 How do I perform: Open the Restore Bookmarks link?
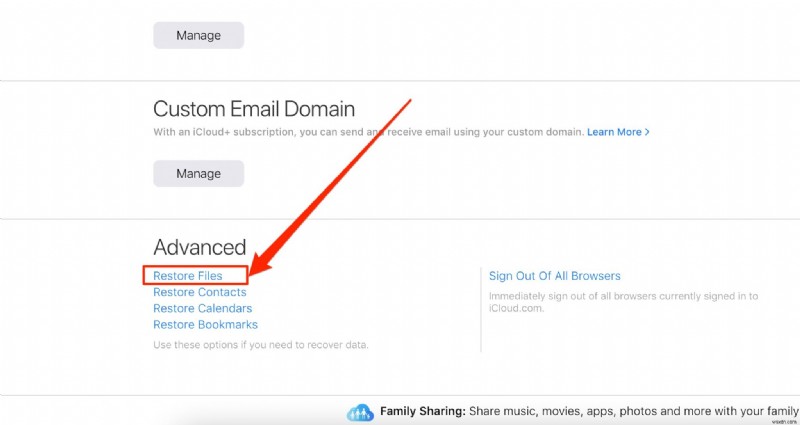205,324
